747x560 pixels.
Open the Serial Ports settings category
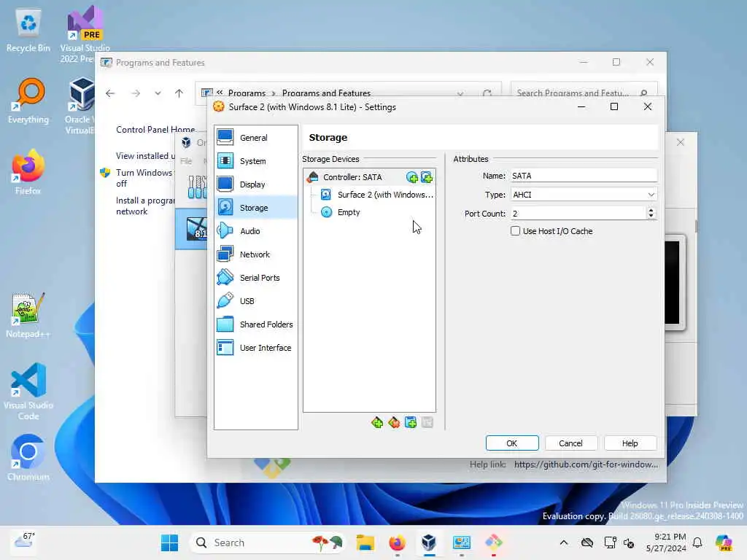click(256, 278)
